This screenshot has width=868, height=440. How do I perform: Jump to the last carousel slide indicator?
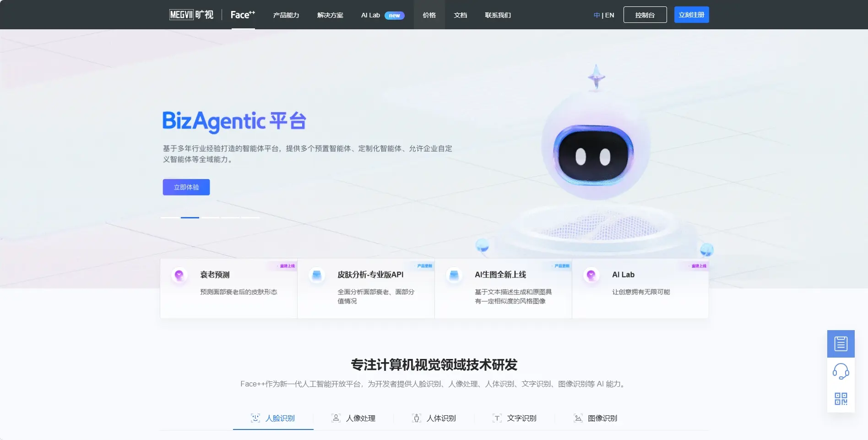click(250, 217)
